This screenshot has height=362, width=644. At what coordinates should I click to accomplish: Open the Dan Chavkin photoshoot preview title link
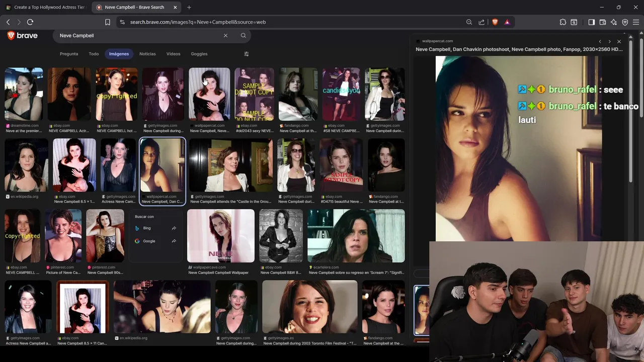click(519, 49)
